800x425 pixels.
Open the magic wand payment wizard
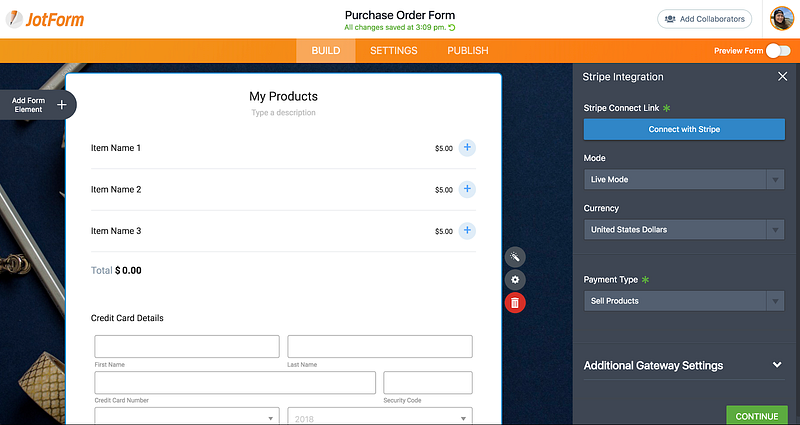click(515, 257)
